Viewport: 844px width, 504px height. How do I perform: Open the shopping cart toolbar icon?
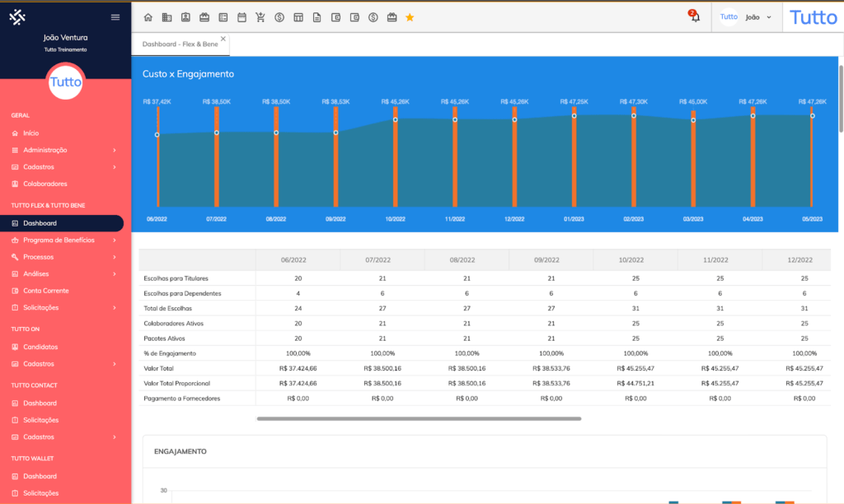coord(260,17)
